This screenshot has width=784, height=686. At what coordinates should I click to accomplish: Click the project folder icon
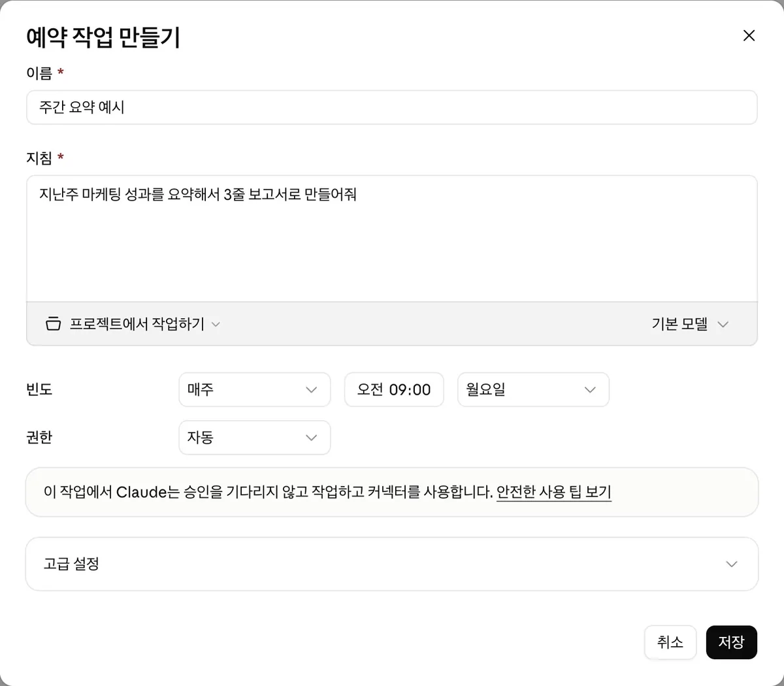point(54,324)
